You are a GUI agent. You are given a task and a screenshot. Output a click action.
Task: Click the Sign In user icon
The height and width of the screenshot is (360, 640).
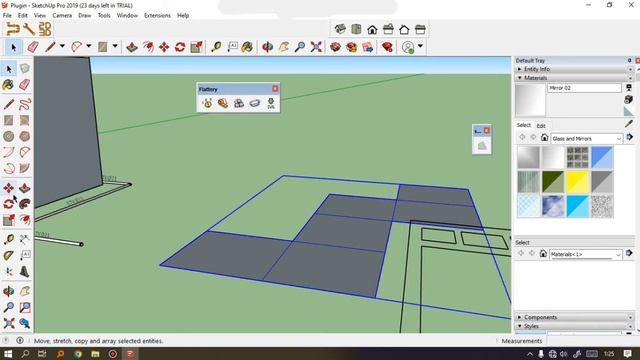pos(408,47)
